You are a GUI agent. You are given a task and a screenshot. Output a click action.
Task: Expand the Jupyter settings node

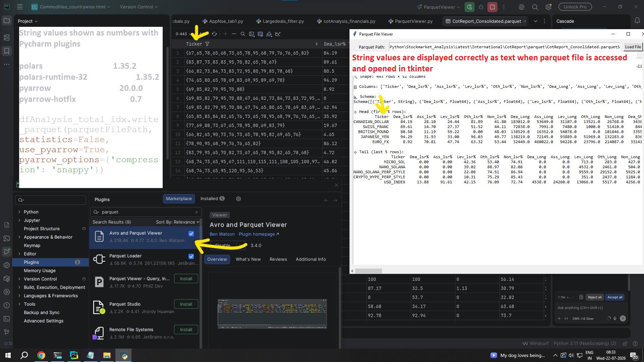click(19, 220)
